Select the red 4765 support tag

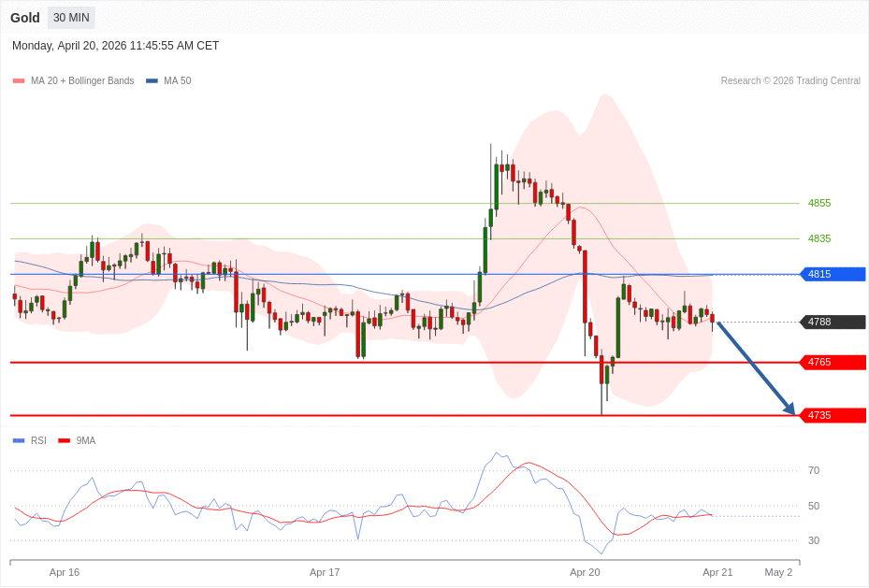(x=832, y=362)
